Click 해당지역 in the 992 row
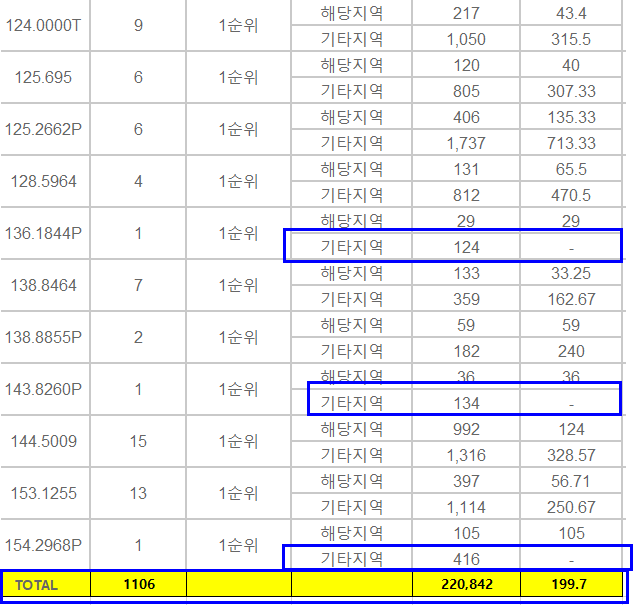633x605 pixels. point(352,429)
